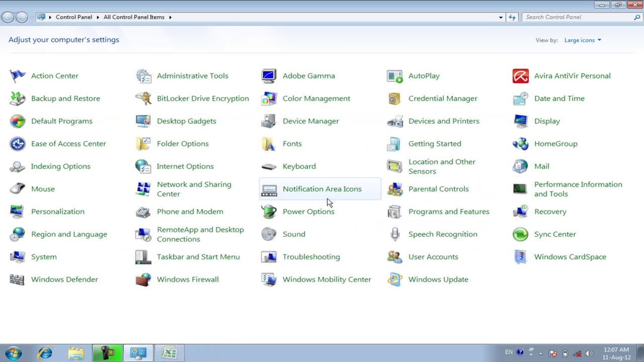Open the Mouse settings link
The image size is (644, 362).
pyautogui.click(x=43, y=189)
